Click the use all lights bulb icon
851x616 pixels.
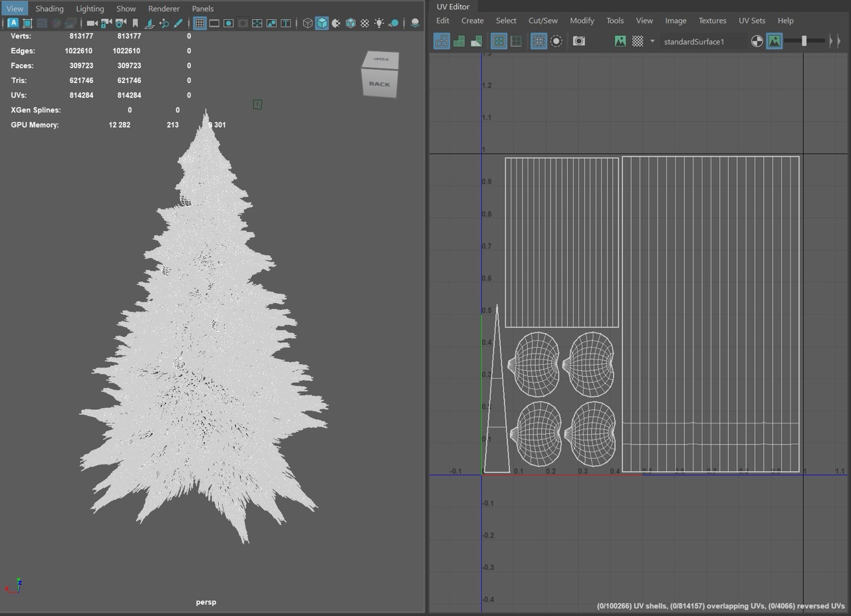click(379, 23)
